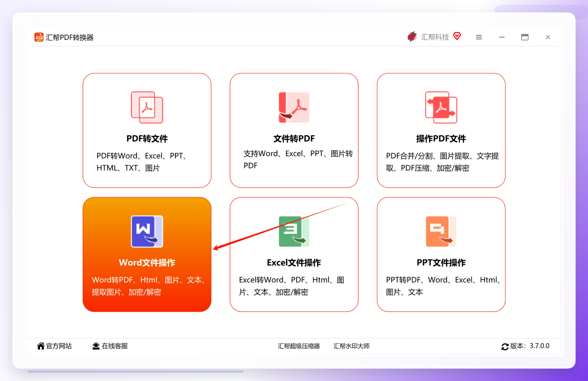Select the PPT文件操作 title
The width and height of the screenshot is (588, 381).
[441, 263]
